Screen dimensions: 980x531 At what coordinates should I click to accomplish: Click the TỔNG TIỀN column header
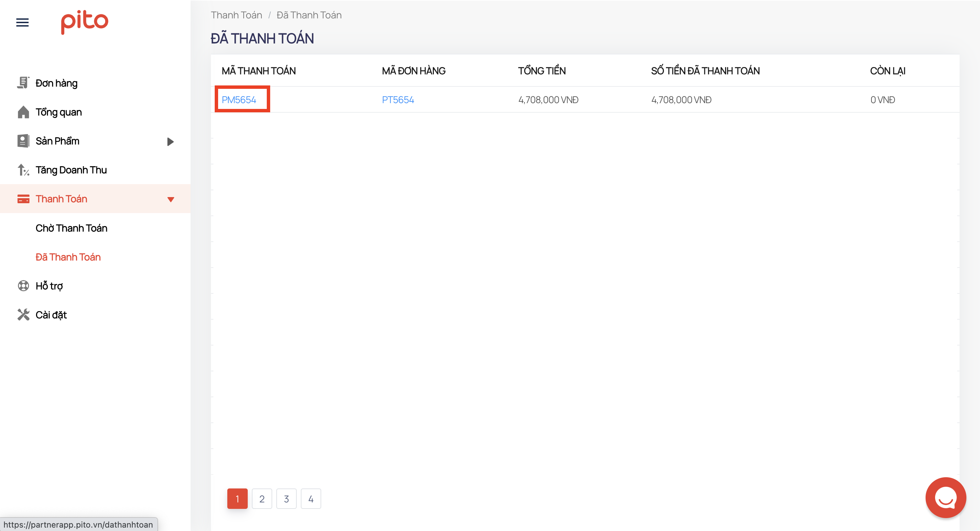(x=542, y=71)
